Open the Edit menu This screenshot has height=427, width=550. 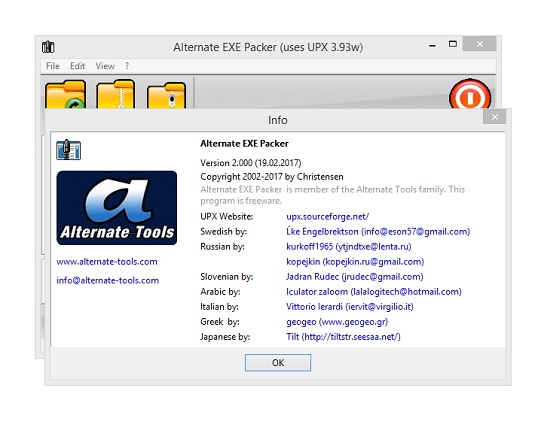click(x=78, y=66)
